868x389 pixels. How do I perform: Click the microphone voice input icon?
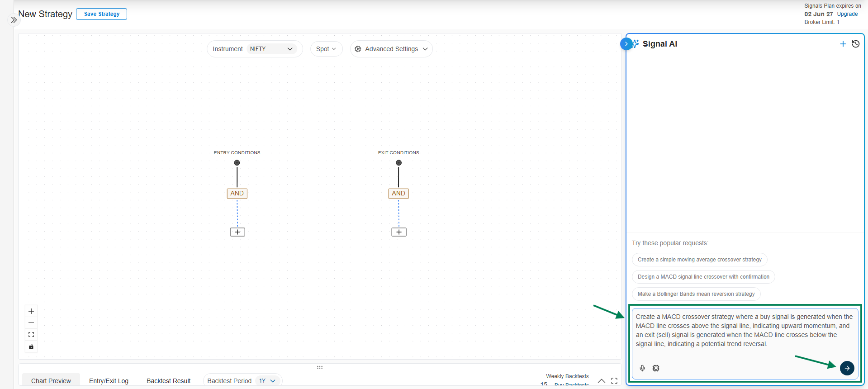pos(642,368)
